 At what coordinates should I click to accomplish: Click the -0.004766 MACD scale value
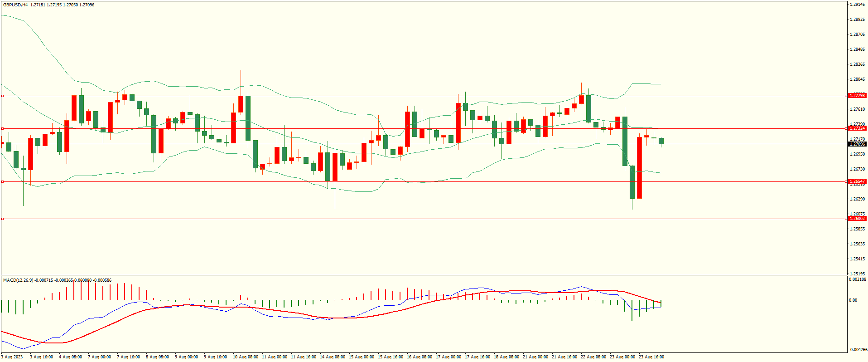[858, 350]
